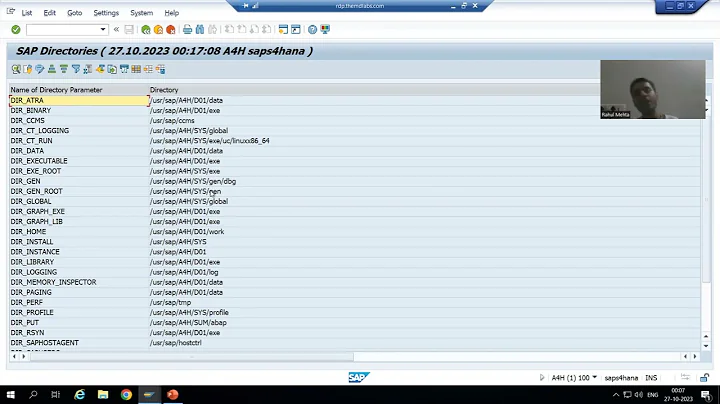Click the path /usr/sap/A4H/D01/work
The height and width of the screenshot is (404, 720).
187,231
